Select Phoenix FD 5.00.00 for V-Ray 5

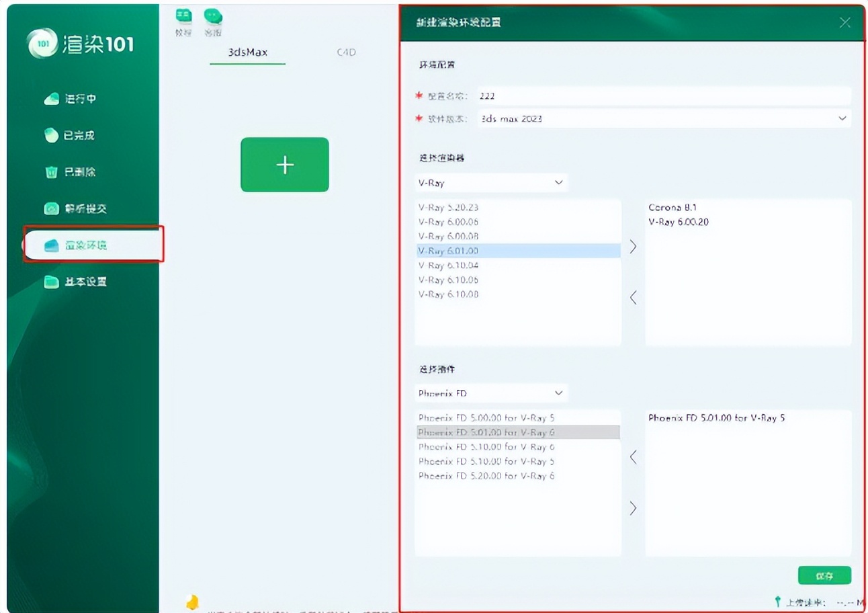518,418
